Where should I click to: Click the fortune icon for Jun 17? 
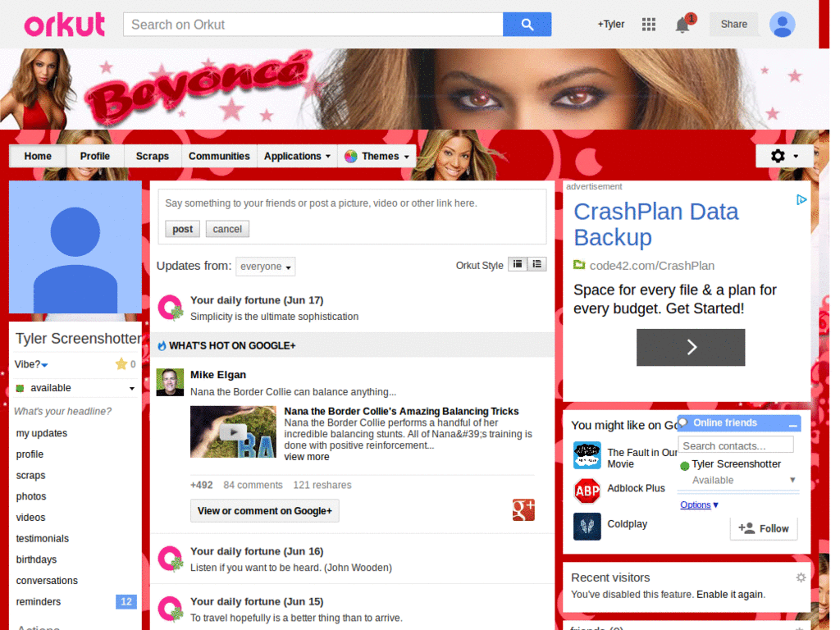171,308
